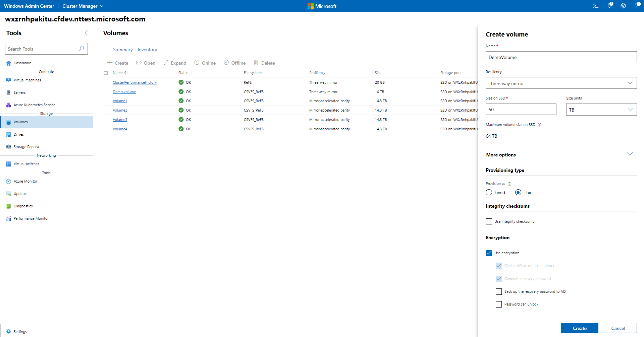Show info about maximum volume size
Viewport: 644px width, 337px height.
[540, 125]
